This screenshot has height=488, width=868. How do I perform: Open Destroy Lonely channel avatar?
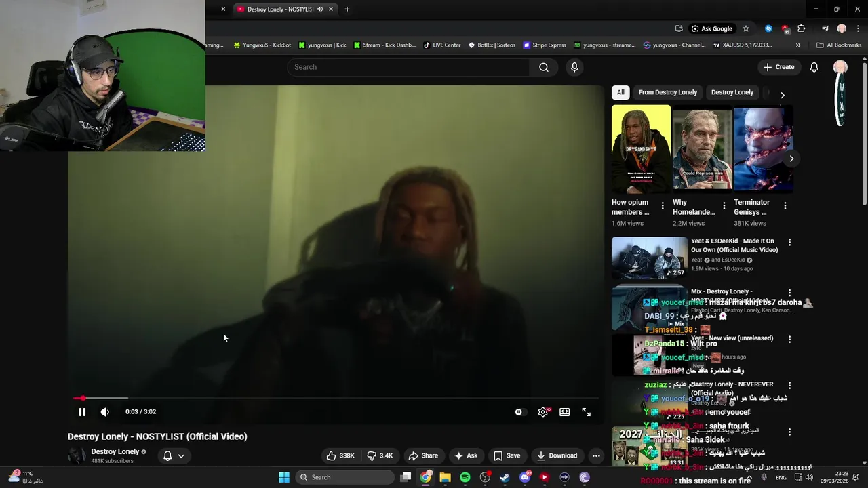pos(77,456)
